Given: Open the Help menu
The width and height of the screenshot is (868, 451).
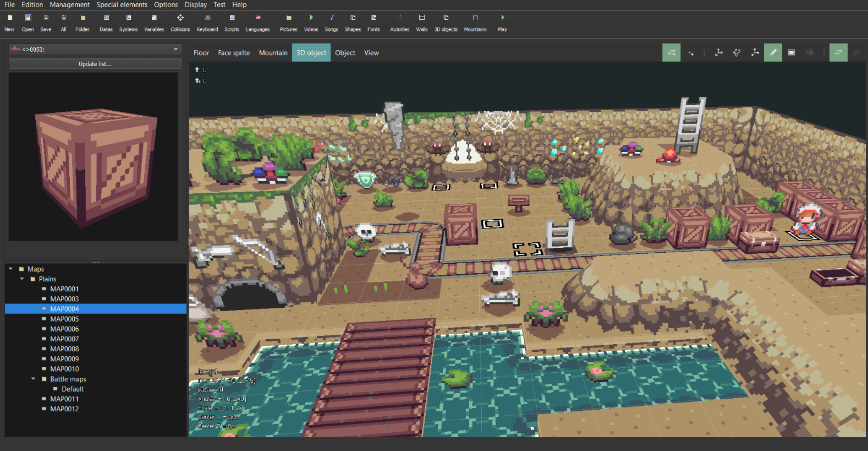Looking at the screenshot, I should [x=239, y=4].
